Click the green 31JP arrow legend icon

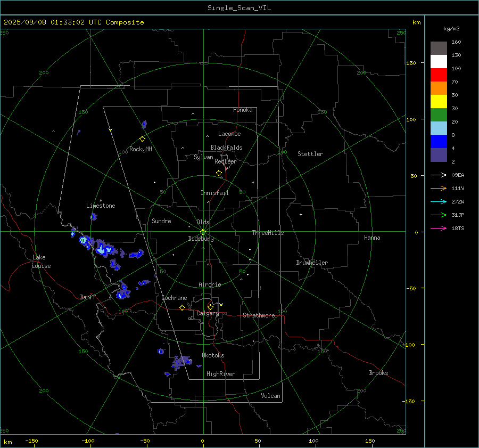pyautogui.click(x=439, y=215)
